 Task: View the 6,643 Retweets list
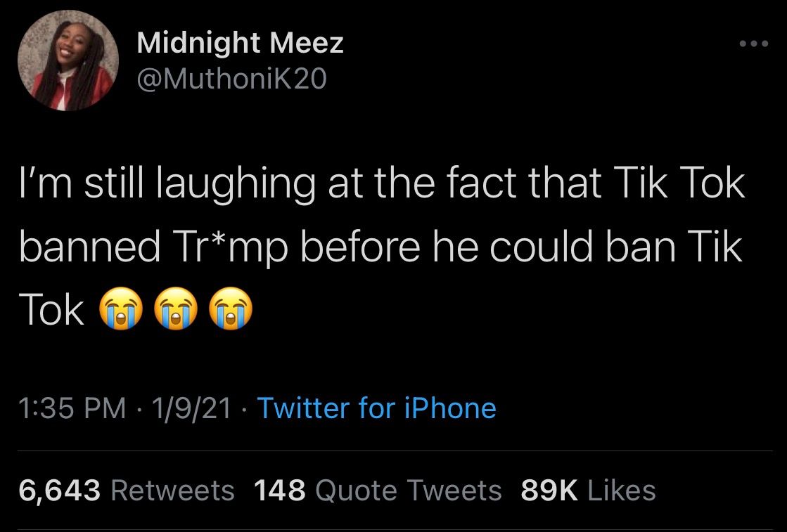pos(127,490)
